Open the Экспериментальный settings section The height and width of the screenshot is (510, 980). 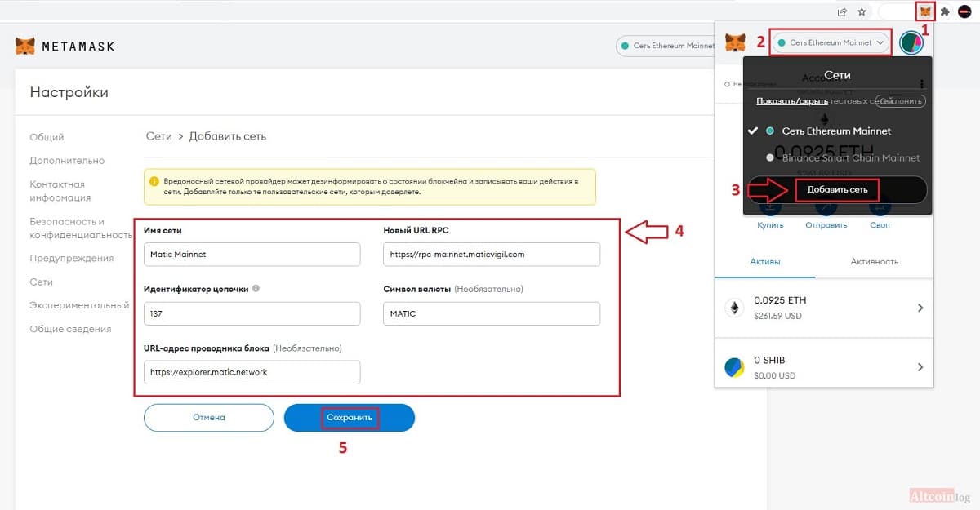click(79, 305)
